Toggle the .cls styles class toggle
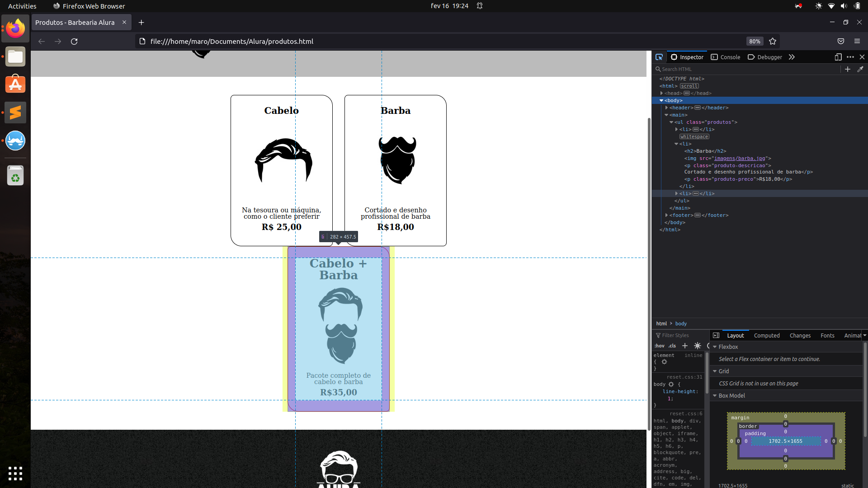The width and height of the screenshot is (868, 488). [x=672, y=346]
